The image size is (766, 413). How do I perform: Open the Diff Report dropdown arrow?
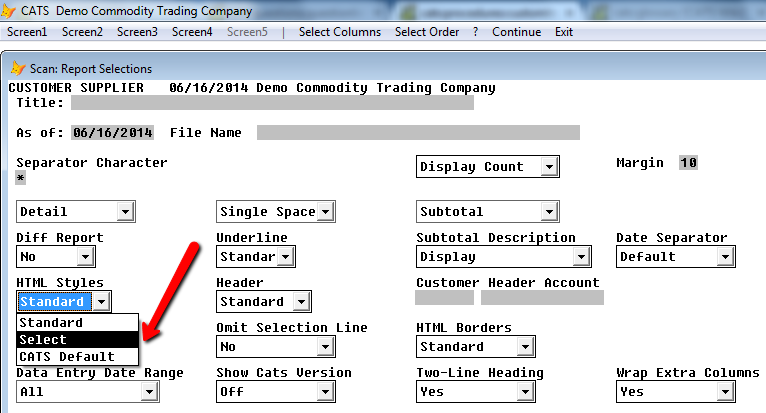(85, 257)
